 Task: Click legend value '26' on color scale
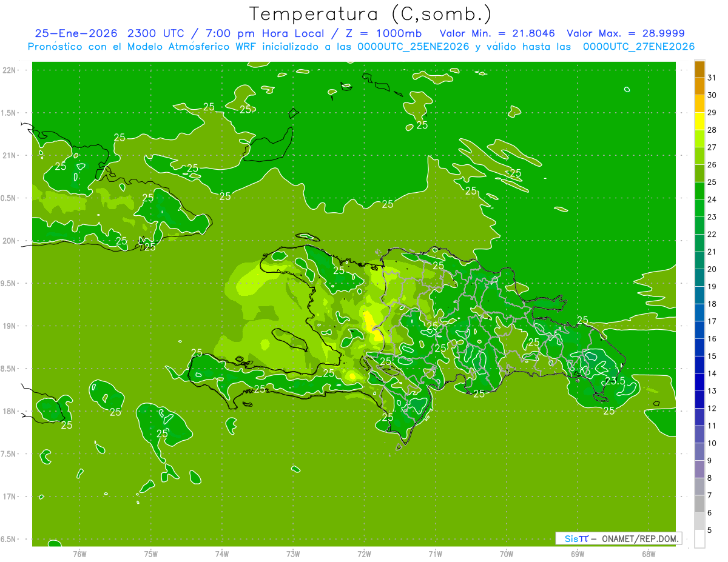click(x=712, y=165)
